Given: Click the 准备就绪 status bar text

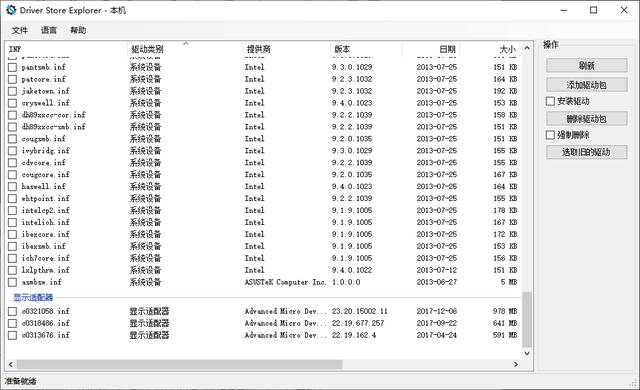Looking at the screenshot, I should click(x=20, y=381).
